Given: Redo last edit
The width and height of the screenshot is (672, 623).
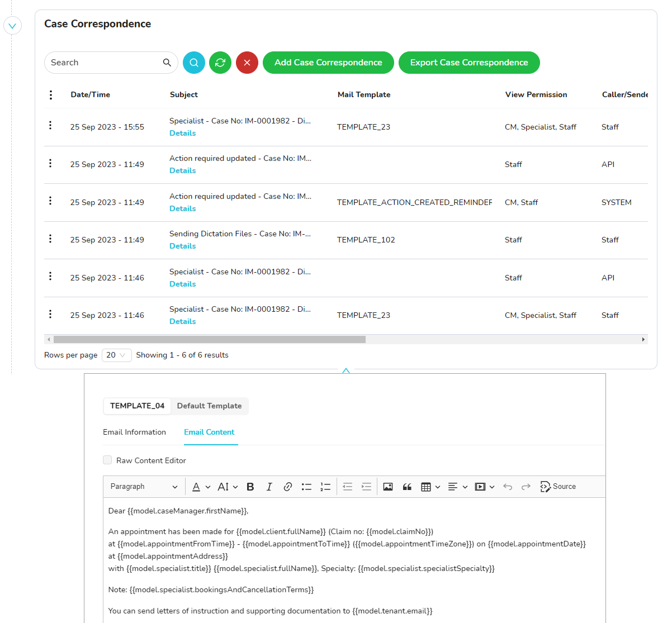Looking at the screenshot, I should (526, 487).
